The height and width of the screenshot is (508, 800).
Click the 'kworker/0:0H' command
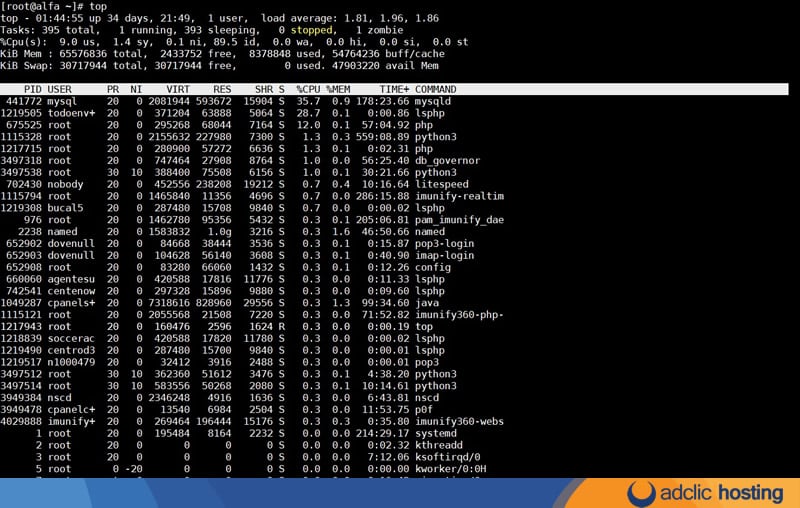tap(451, 469)
